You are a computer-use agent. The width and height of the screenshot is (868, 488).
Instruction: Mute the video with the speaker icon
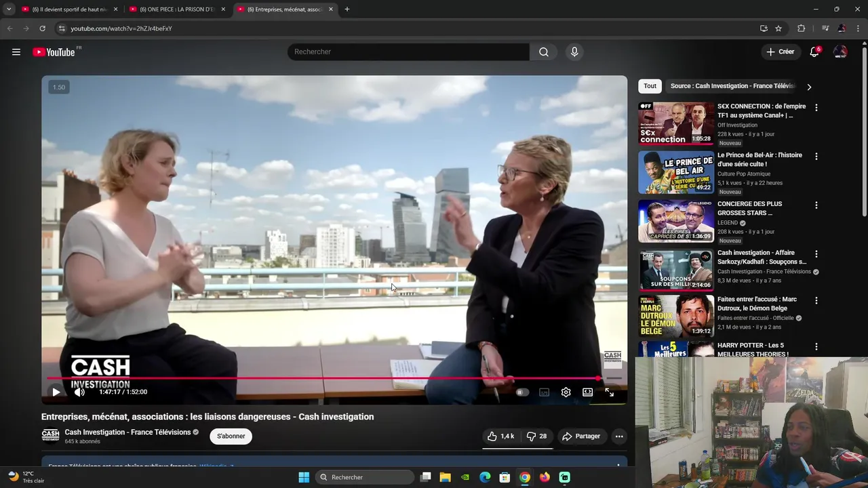[79, 392]
